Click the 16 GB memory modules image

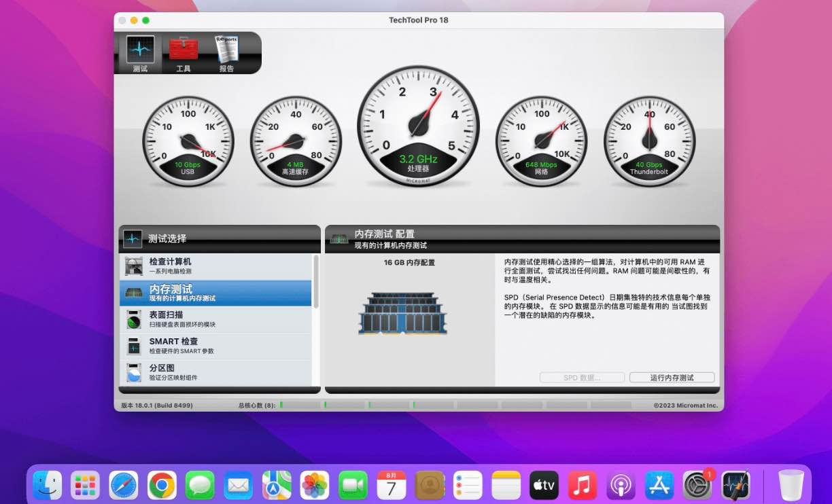pos(402,314)
